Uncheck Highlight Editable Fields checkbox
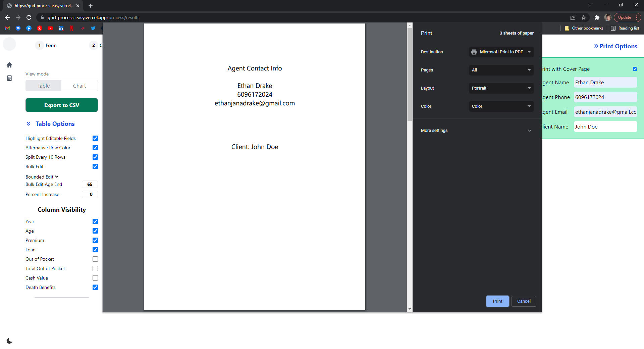 pos(95,138)
